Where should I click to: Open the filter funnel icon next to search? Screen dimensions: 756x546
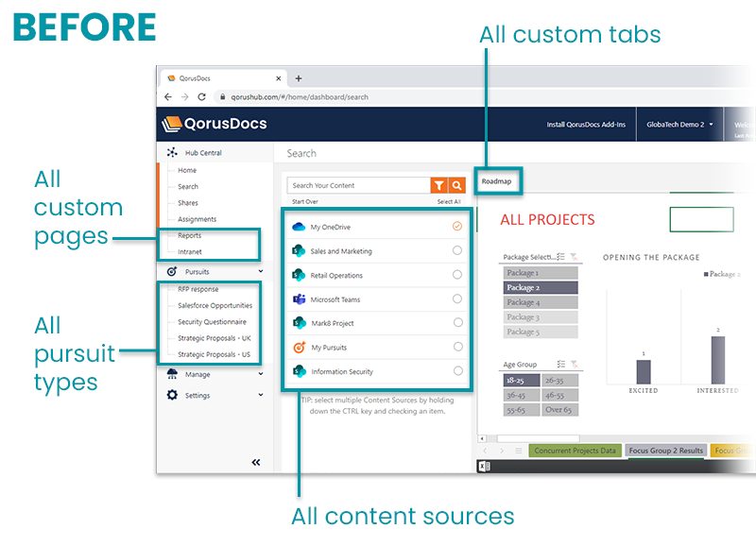pos(437,185)
